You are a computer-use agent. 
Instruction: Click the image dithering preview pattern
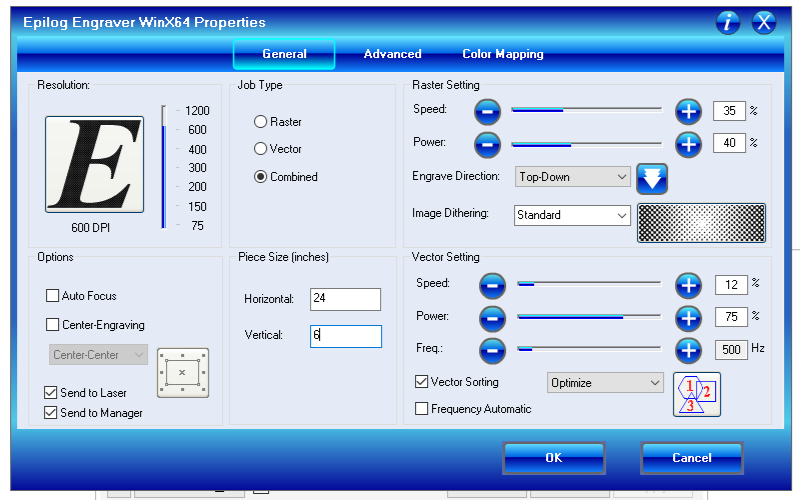(702, 223)
